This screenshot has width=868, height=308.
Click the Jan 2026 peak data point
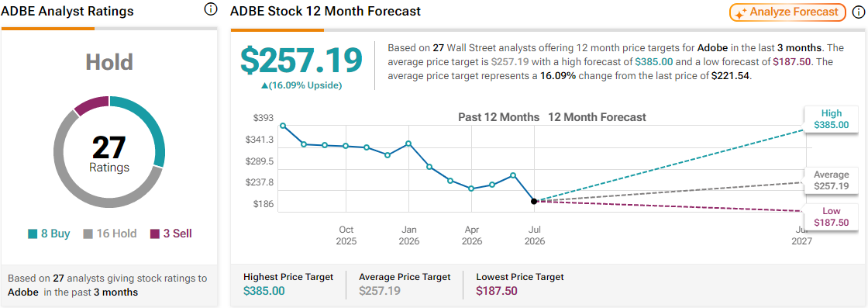point(408,144)
